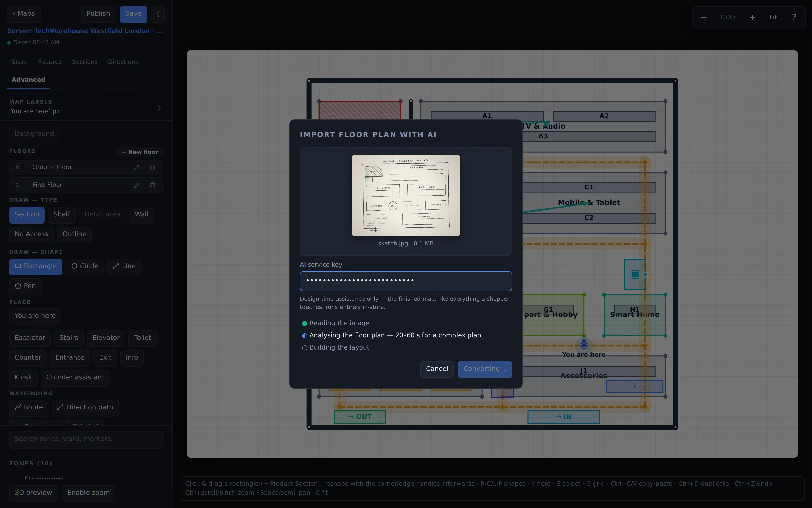This screenshot has width=812, height=508.
Task: Select the First Floor row
Action: (86, 185)
